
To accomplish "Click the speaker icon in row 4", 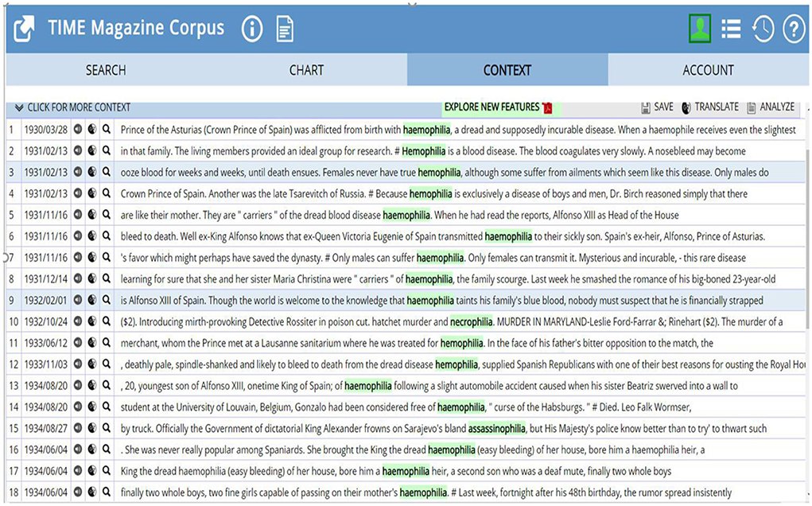I will [78, 193].
